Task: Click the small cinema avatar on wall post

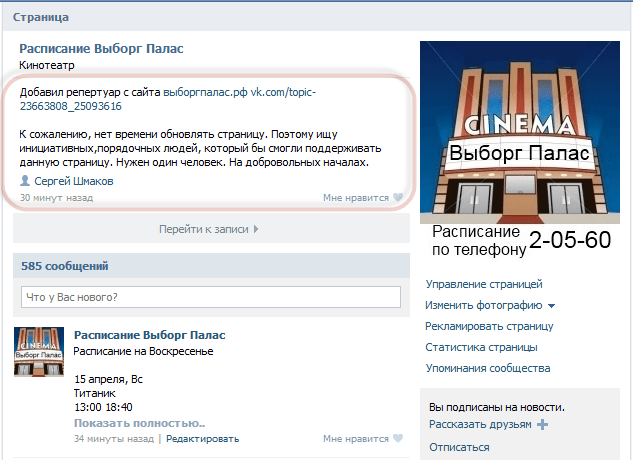Action: (x=39, y=352)
